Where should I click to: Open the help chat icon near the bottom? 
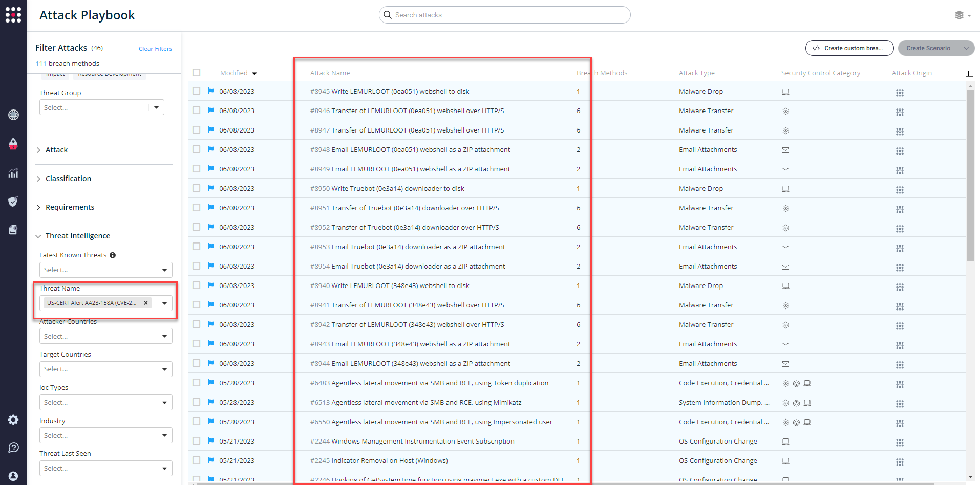(13, 447)
